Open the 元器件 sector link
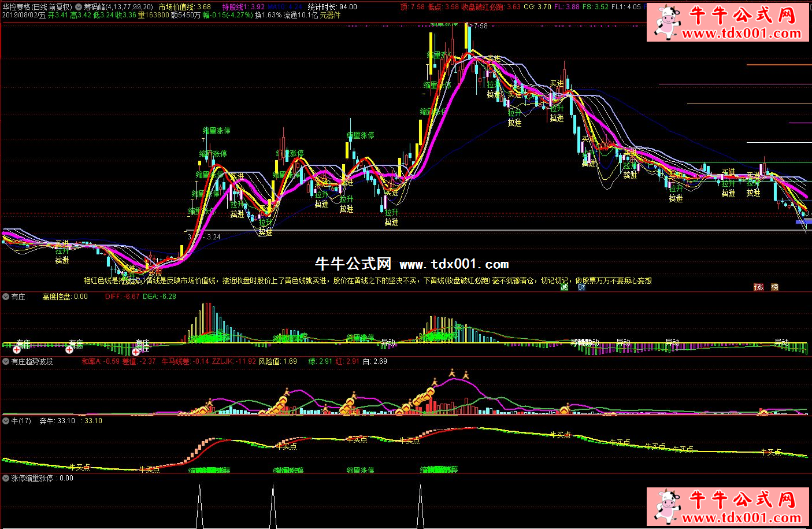 click(330, 15)
